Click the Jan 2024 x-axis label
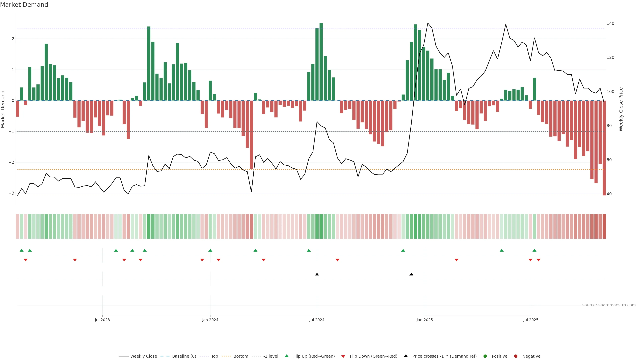 (x=210, y=320)
